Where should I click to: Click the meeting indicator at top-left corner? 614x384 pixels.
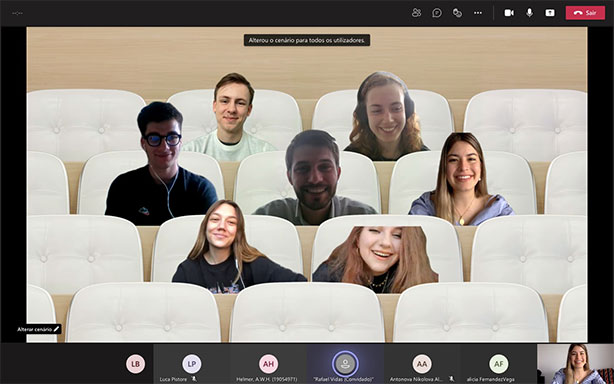[17, 13]
